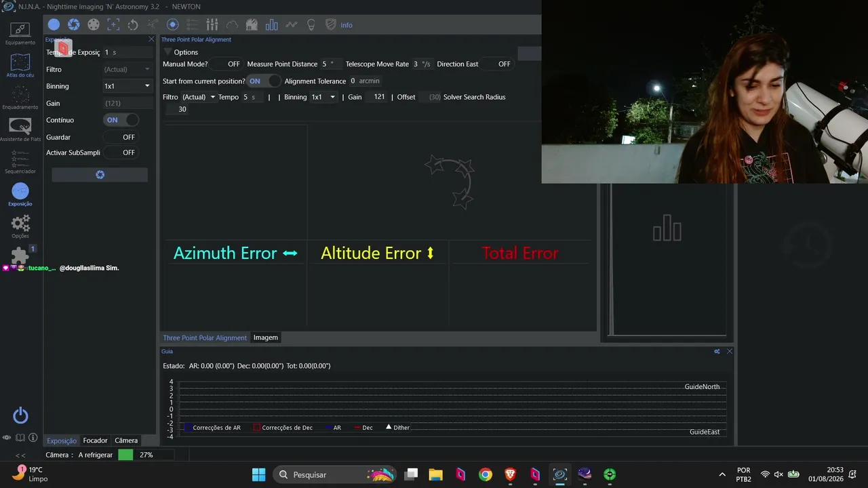Open the Filtro dropdown in Exposição panel
Image resolution: width=868 pixels, height=488 pixels.
pos(127,69)
